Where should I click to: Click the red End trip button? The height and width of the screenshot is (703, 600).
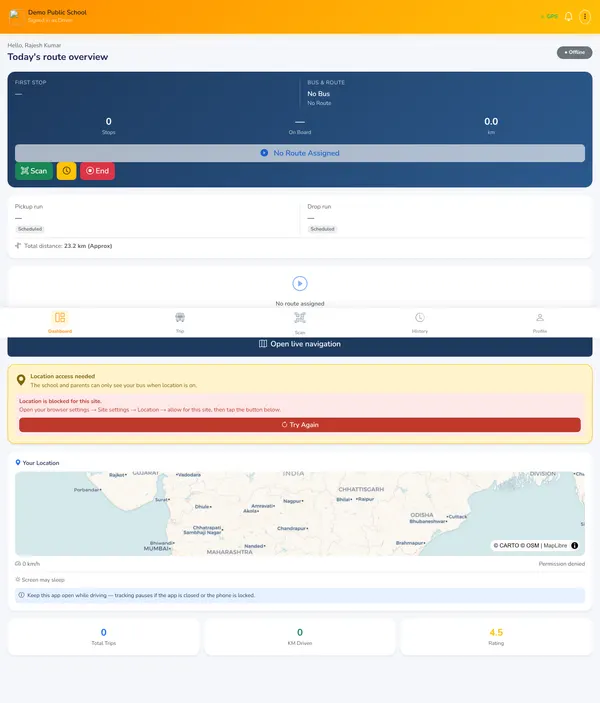[x=97, y=171]
